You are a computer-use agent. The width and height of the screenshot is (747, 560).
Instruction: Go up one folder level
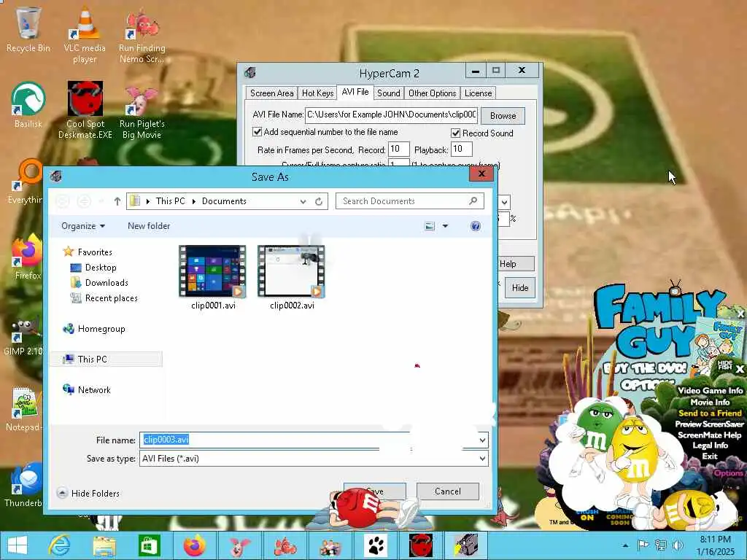point(117,201)
